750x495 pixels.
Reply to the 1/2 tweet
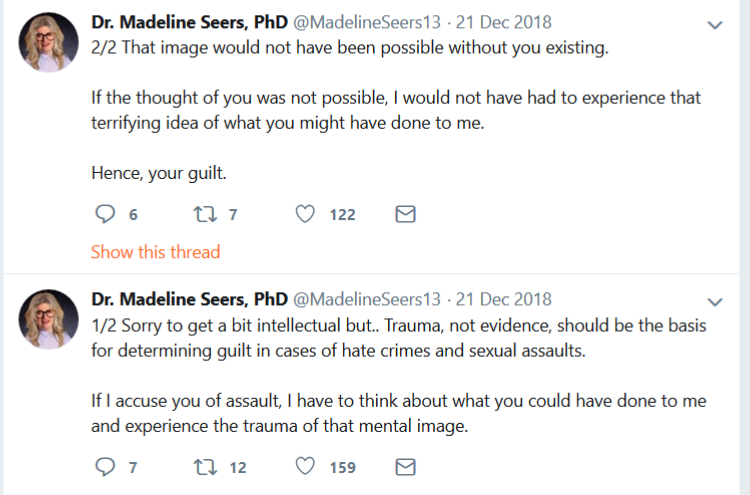point(105,467)
